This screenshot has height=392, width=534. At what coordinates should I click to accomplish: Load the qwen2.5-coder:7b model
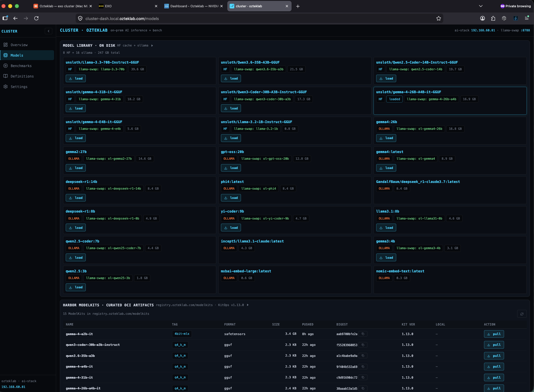point(76,258)
